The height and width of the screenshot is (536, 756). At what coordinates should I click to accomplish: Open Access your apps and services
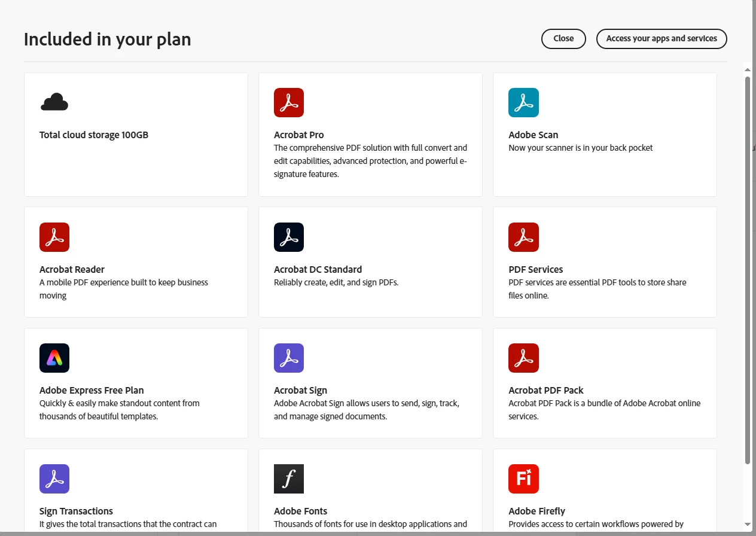click(661, 38)
